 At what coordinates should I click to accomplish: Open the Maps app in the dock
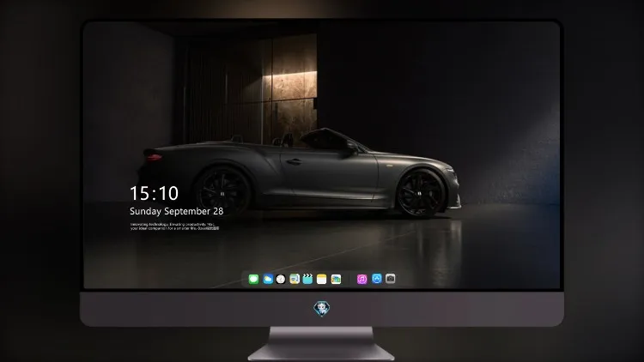point(295,279)
